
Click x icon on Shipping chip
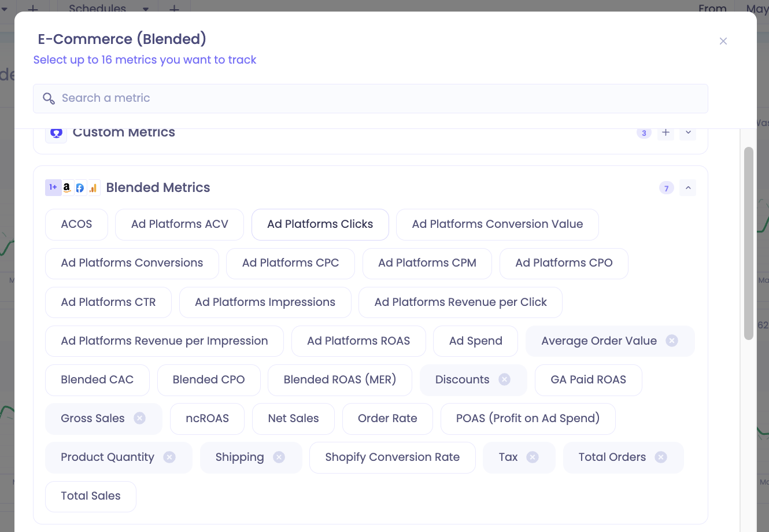point(279,457)
